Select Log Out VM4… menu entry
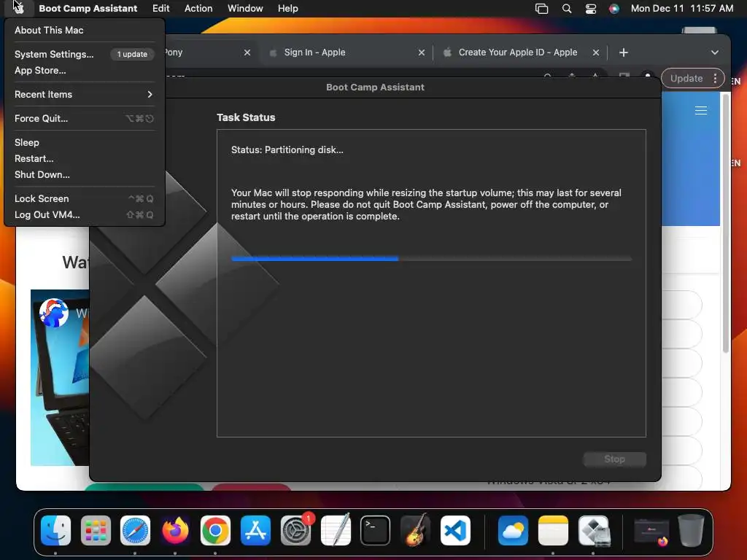 [x=85, y=215]
